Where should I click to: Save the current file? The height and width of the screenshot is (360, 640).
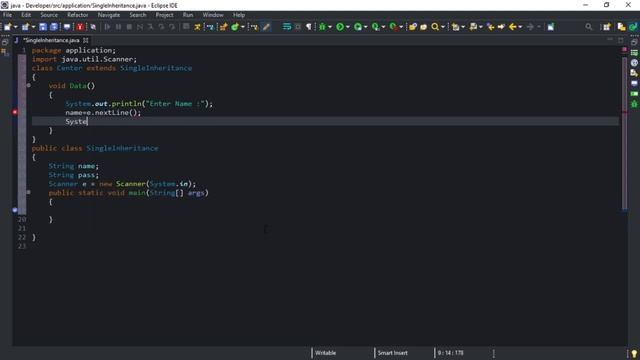42,27
